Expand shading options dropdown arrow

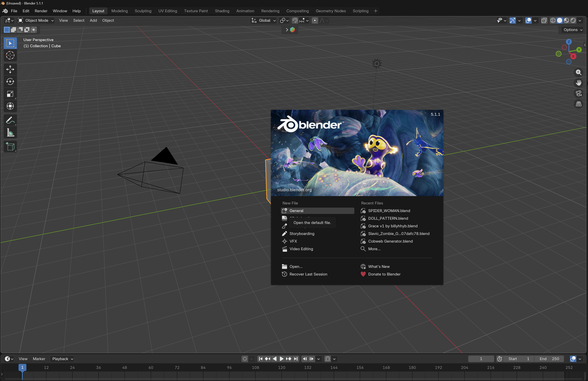pyautogui.click(x=580, y=20)
